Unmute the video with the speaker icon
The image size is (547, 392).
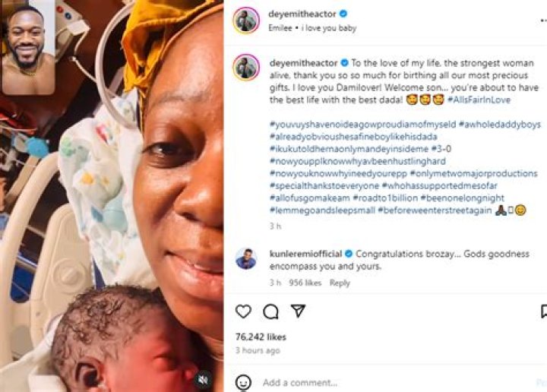tap(202, 378)
